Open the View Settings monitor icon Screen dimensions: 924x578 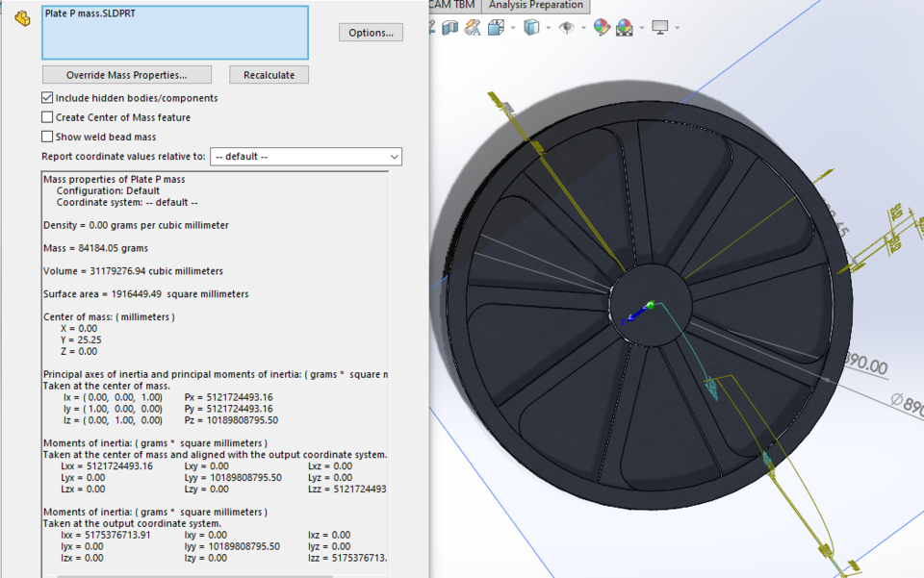[x=659, y=28]
